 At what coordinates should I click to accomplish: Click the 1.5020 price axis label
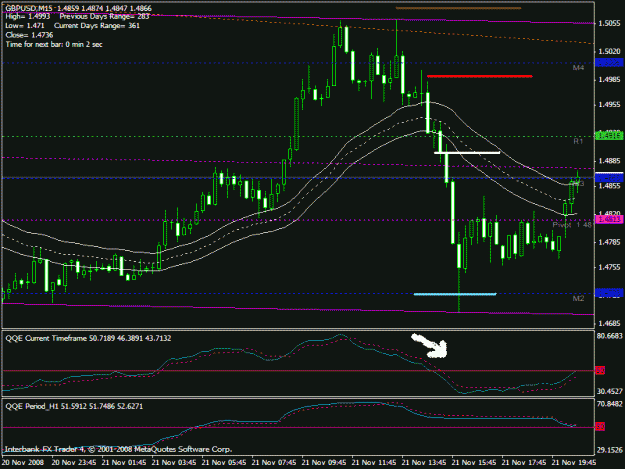tap(609, 51)
